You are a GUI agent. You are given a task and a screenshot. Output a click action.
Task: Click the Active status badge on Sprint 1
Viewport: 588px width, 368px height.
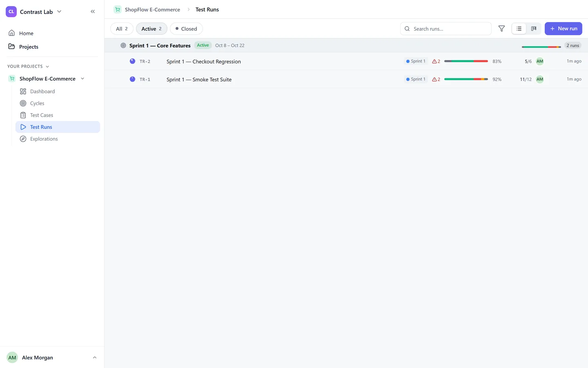coord(203,45)
